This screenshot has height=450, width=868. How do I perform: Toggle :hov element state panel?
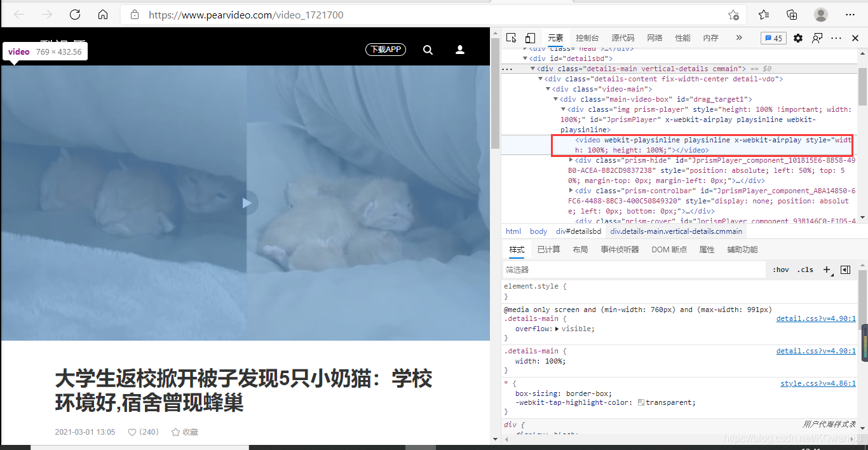pyautogui.click(x=781, y=269)
